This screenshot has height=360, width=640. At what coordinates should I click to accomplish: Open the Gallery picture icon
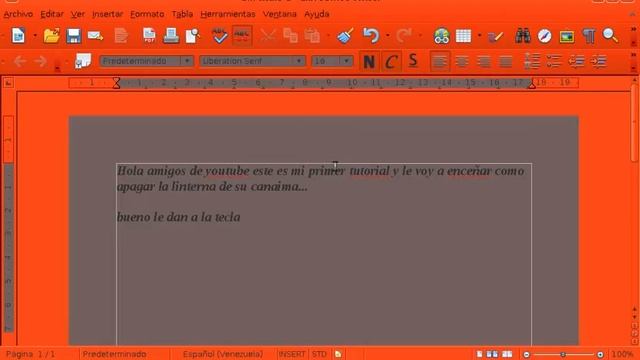[x=567, y=37]
